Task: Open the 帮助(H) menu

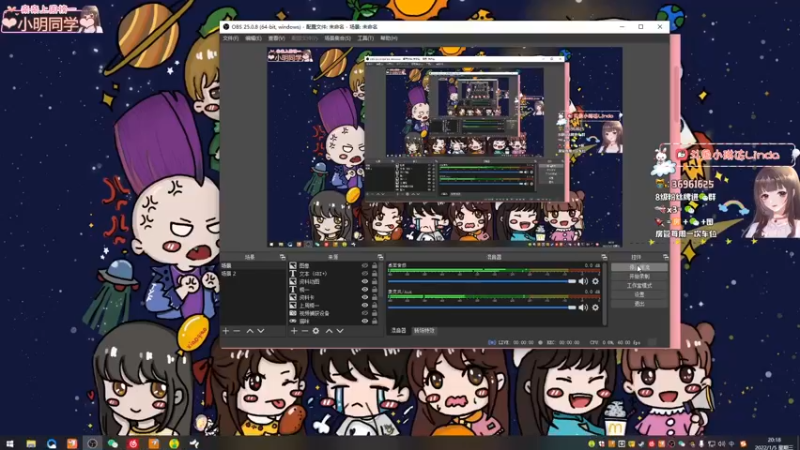Action: 388,38
